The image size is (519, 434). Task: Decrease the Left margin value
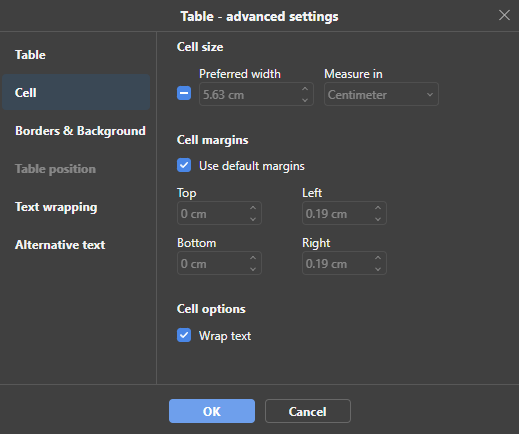click(x=378, y=219)
